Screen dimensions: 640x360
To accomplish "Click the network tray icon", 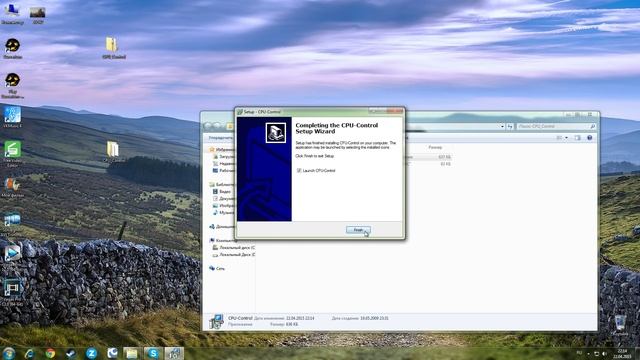I will pos(596,353).
